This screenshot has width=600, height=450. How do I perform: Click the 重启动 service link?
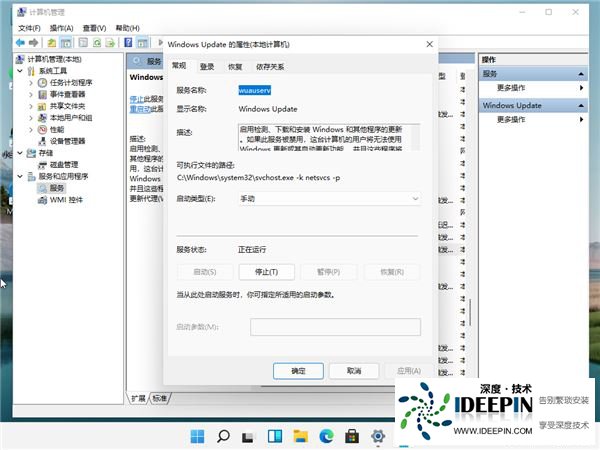(140, 109)
